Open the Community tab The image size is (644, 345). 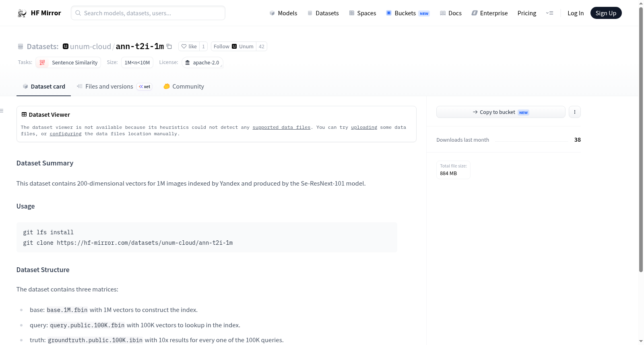click(x=184, y=87)
